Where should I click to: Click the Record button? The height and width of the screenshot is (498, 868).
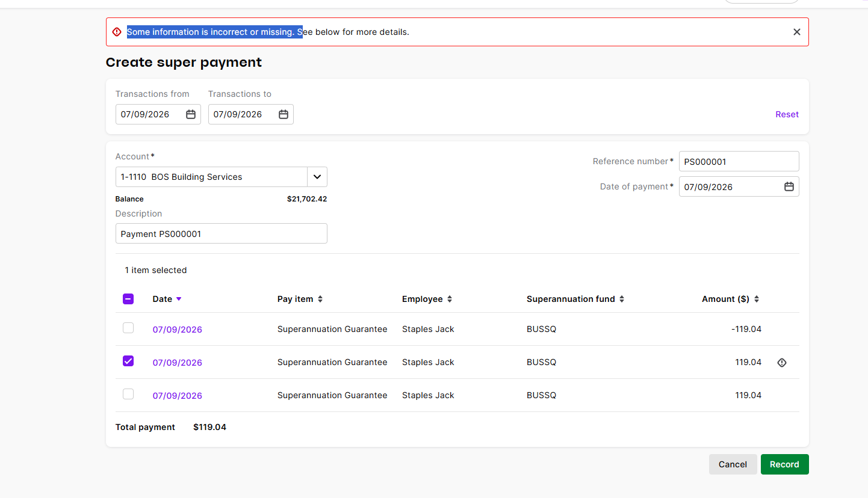pyautogui.click(x=784, y=464)
